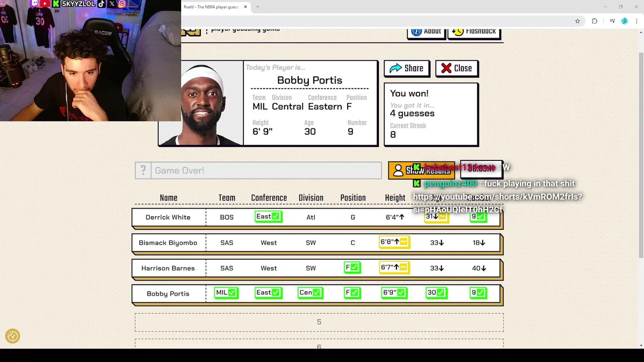Screen dimensions: 644x362
Task: Open the media controls icon
Action: [x=612, y=21]
